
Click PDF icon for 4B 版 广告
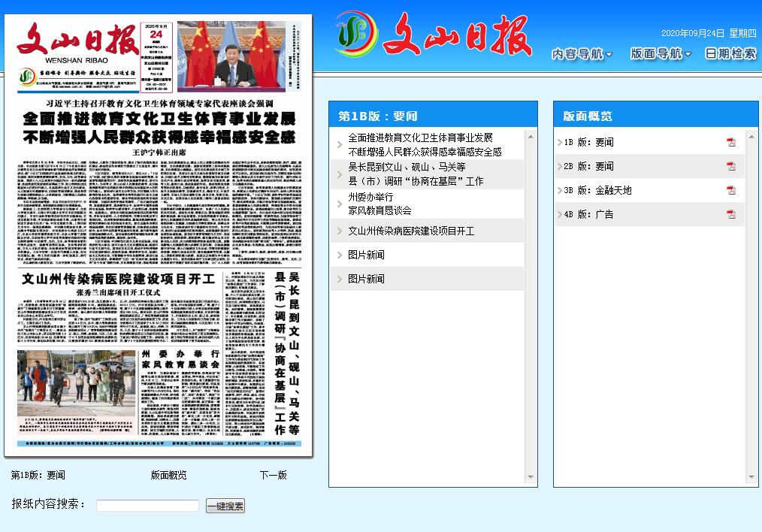[730, 214]
